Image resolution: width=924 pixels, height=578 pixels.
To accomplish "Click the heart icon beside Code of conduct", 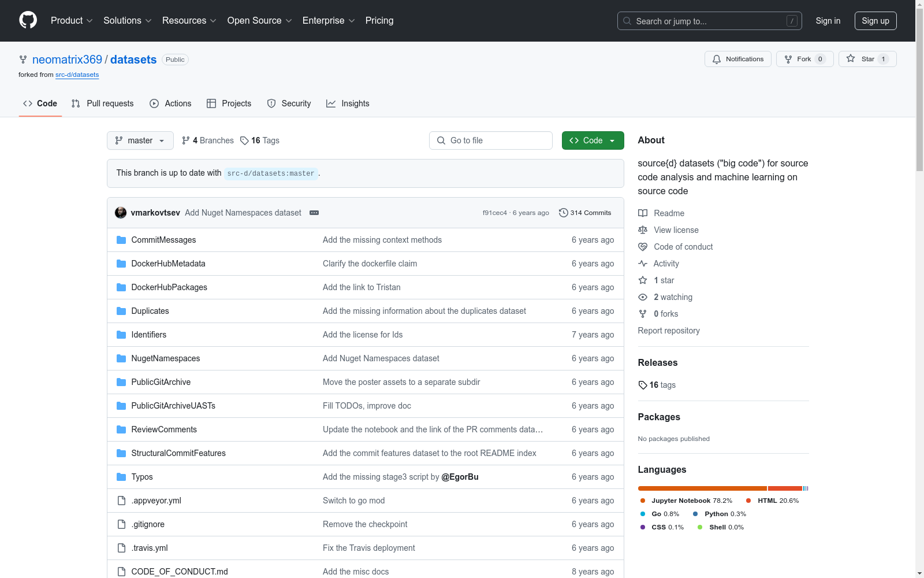I will point(643,247).
